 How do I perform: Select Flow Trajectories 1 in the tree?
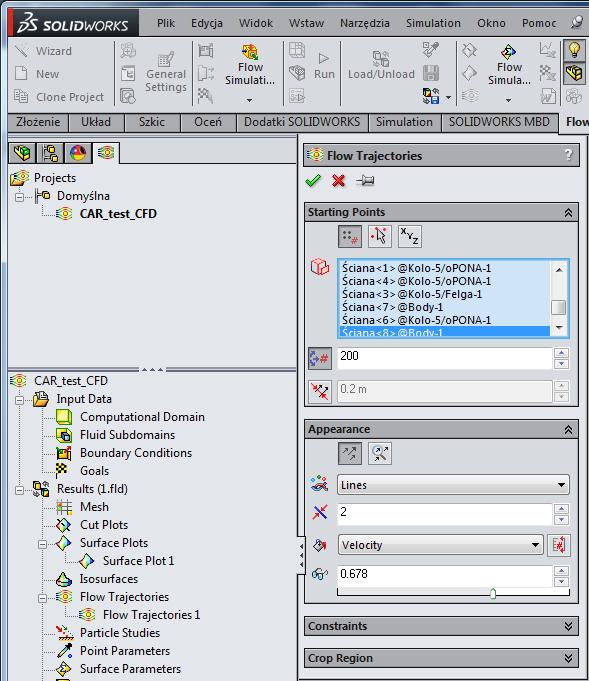(x=152, y=615)
